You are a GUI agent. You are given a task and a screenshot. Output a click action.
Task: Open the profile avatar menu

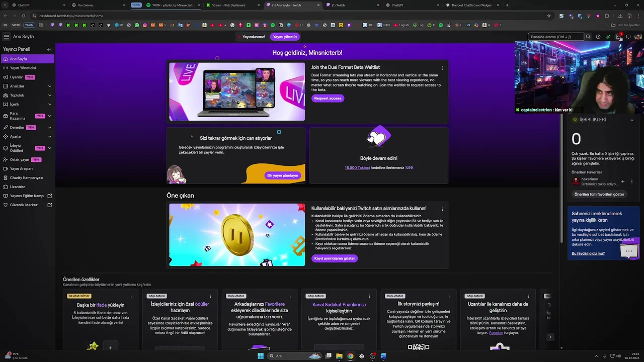pos(638,37)
